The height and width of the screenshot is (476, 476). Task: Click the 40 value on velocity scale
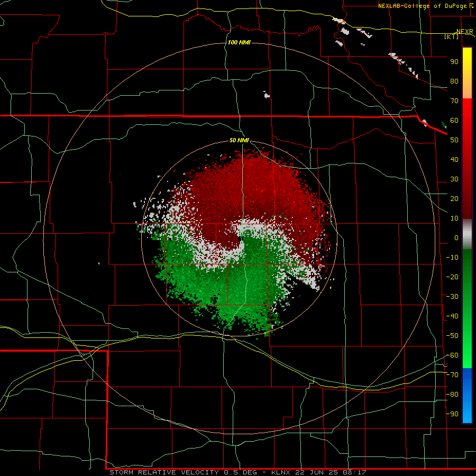pos(454,159)
